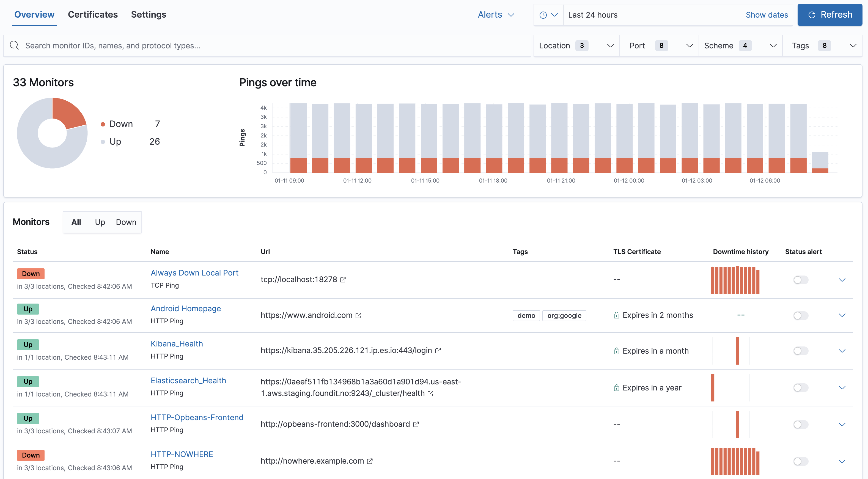The width and height of the screenshot is (868, 479).
Task: Enable status alert on HTTP-NOWHERE monitor
Action: 801,461
